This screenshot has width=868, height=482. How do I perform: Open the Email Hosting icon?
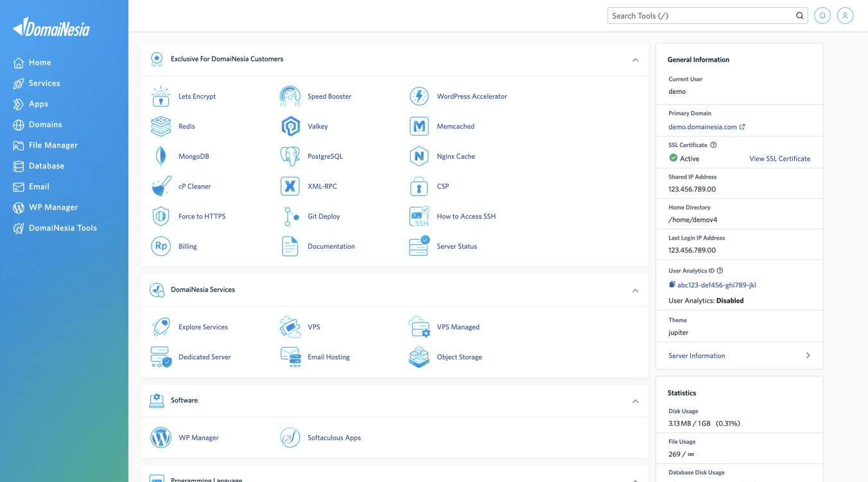point(290,357)
